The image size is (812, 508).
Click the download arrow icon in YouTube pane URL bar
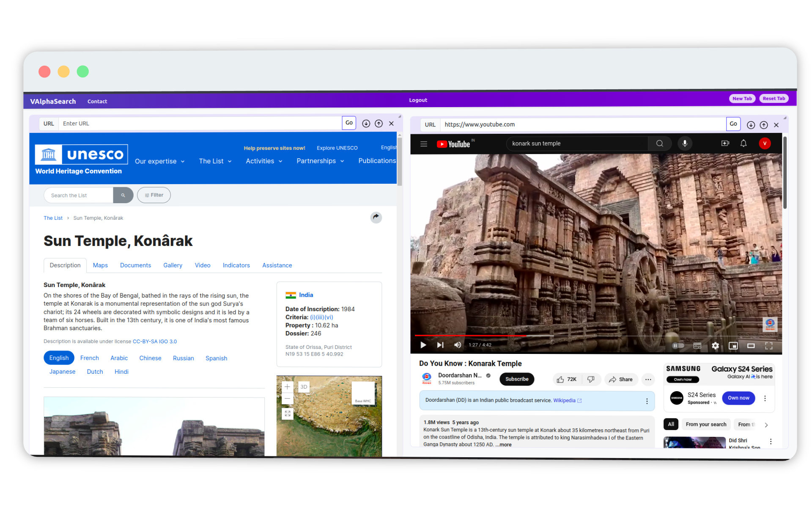751,125
